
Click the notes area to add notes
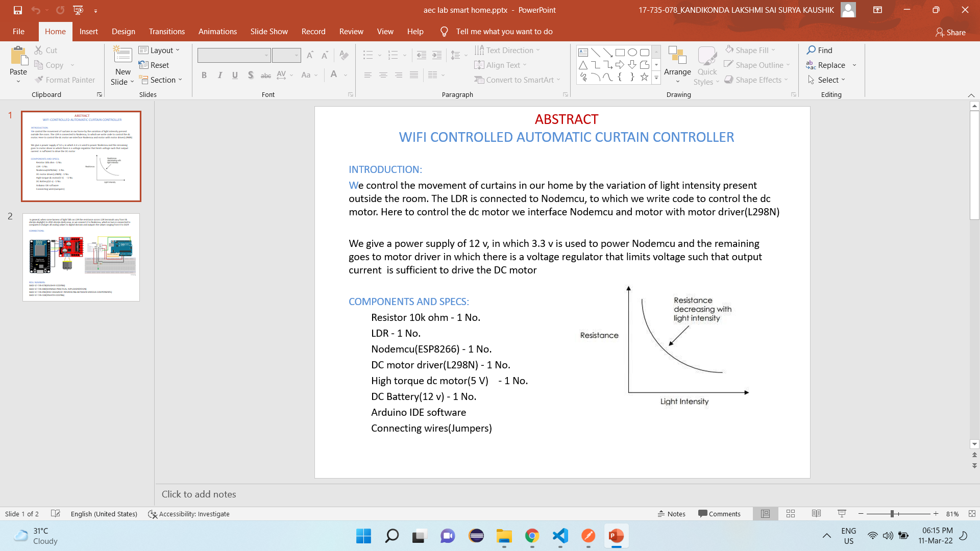[x=561, y=494]
